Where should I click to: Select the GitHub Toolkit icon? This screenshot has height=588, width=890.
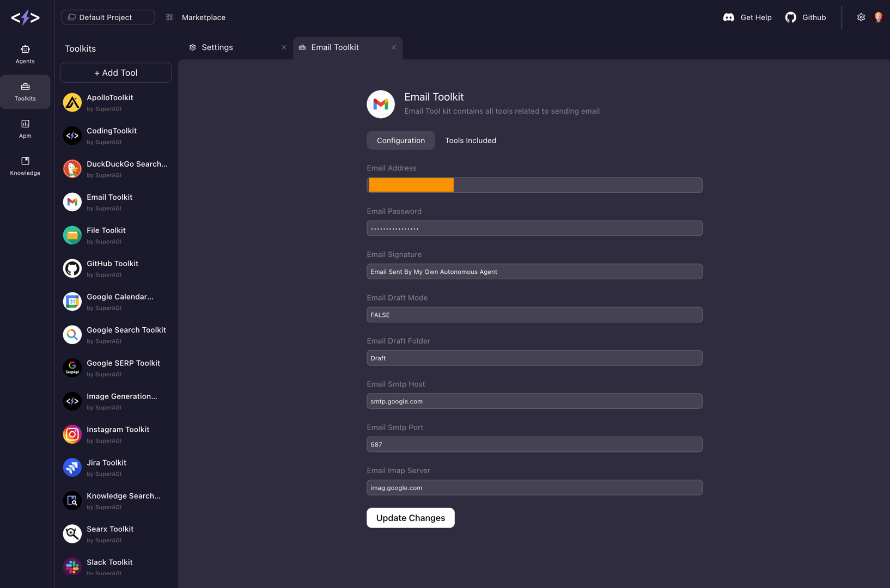tap(72, 268)
